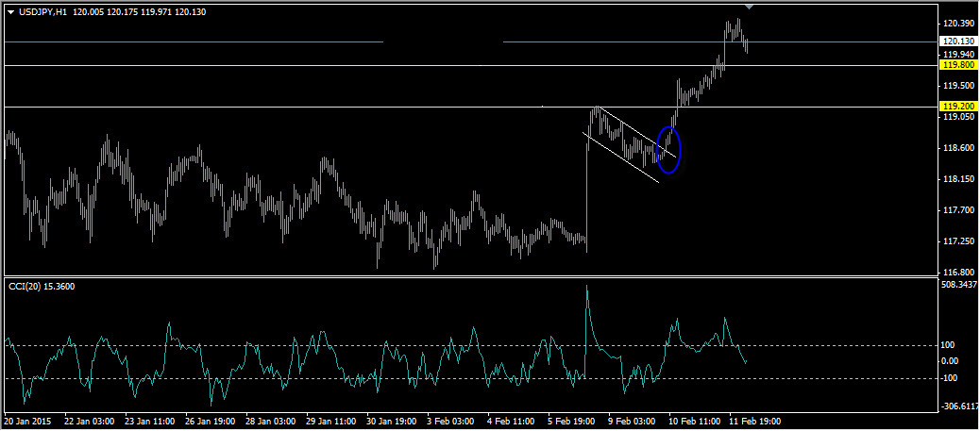Image resolution: width=980 pixels, height=431 pixels.
Task: Select the yellow 119.200 price level label
Action: 958,107
